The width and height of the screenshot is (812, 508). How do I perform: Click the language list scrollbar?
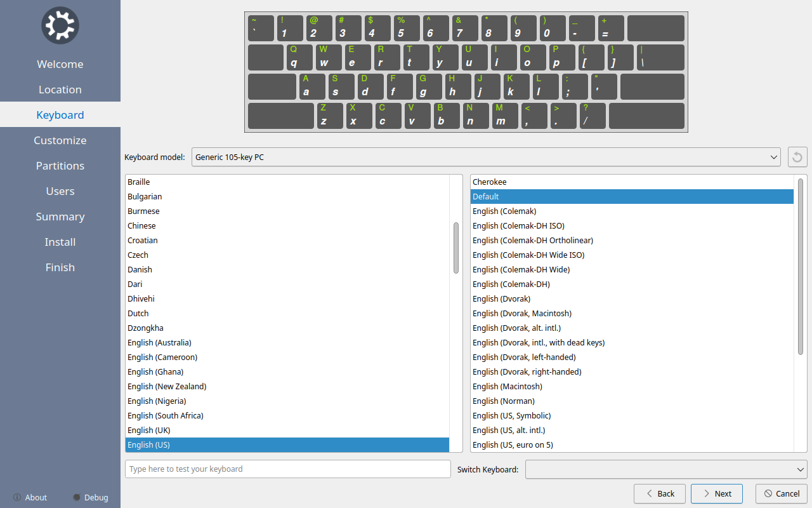(456, 248)
